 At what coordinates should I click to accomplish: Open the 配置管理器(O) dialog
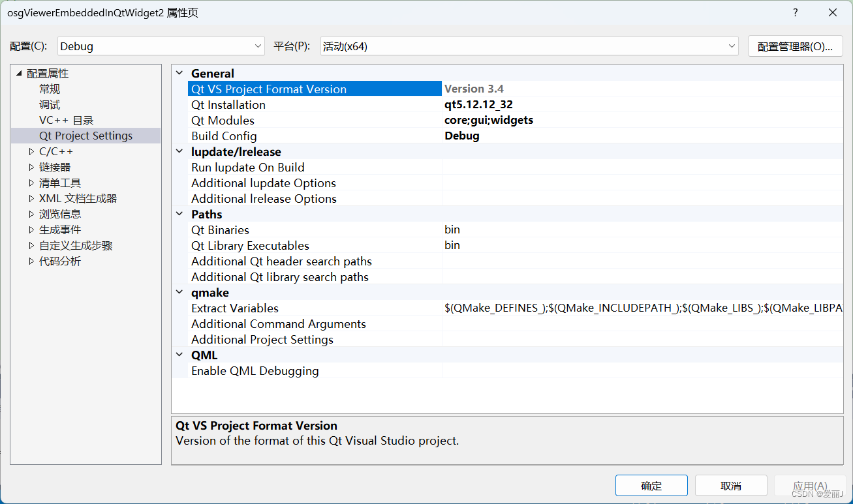[795, 46]
